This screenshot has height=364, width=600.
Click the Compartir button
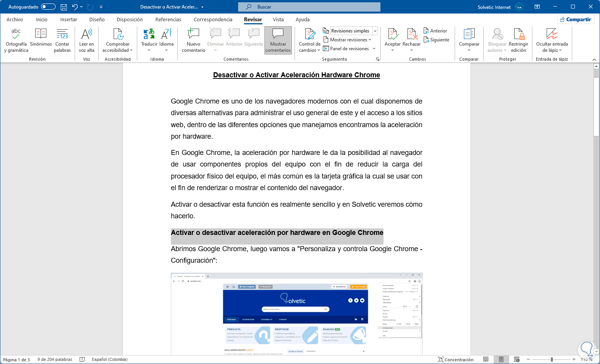click(576, 19)
